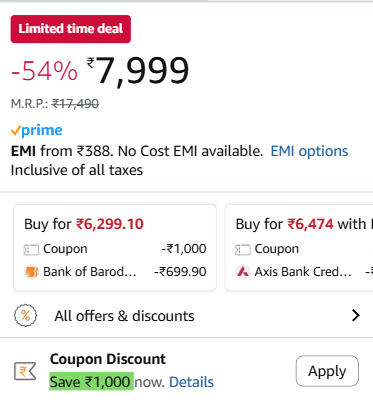Open All offers & discounts

186,316
